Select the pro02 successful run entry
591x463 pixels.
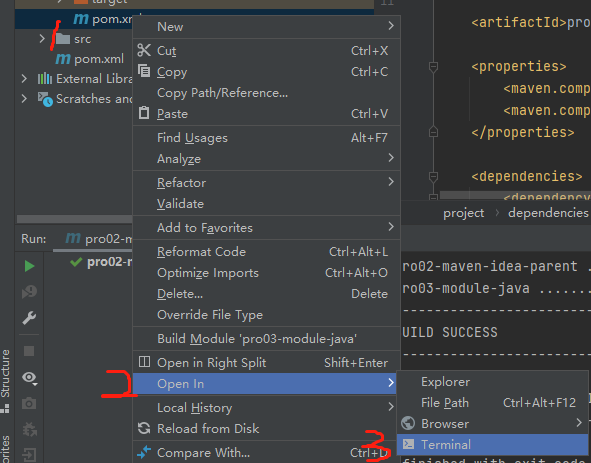[x=101, y=262]
